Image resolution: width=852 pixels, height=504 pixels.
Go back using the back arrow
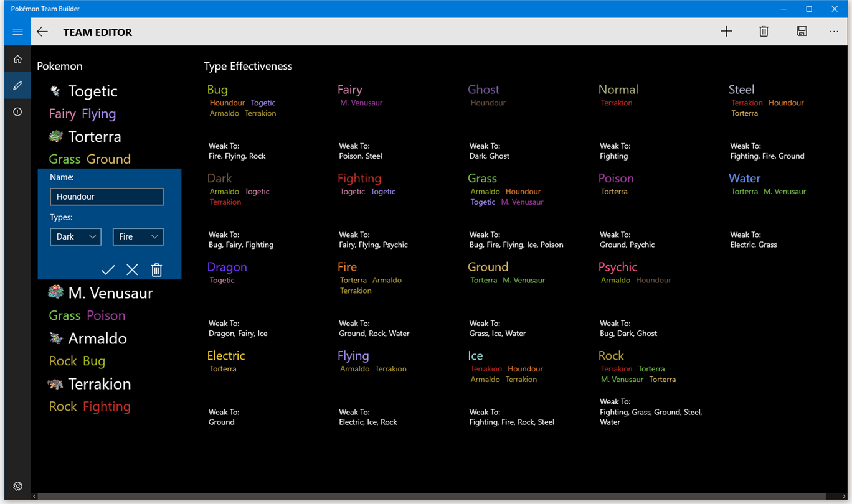point(42,32)
